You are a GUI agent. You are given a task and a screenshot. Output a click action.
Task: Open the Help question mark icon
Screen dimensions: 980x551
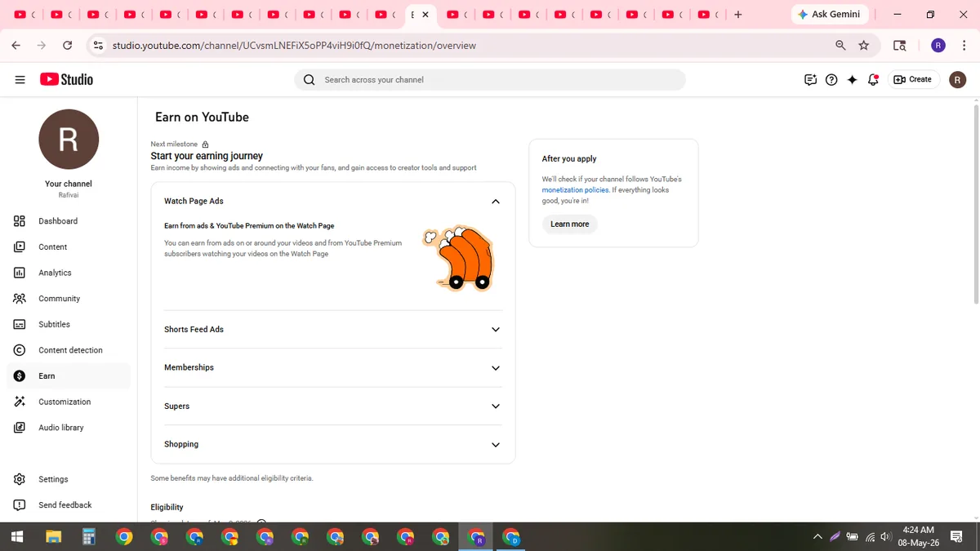[x=831, y=79]
